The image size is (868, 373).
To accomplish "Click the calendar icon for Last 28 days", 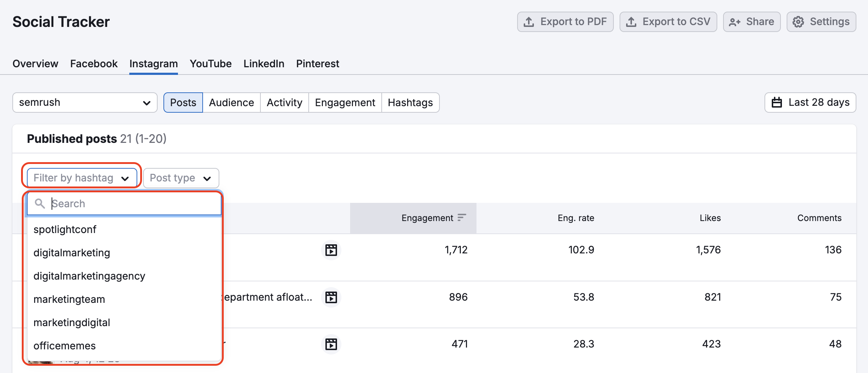I will coord(776,103).
